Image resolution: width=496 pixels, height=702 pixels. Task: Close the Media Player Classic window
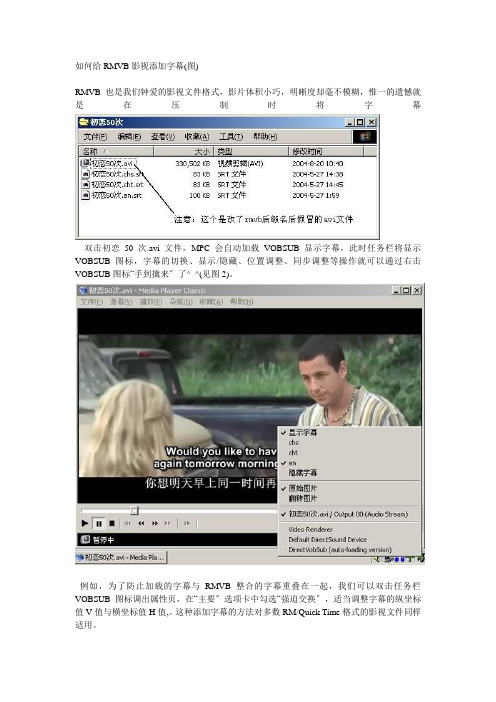pos(417,290)
